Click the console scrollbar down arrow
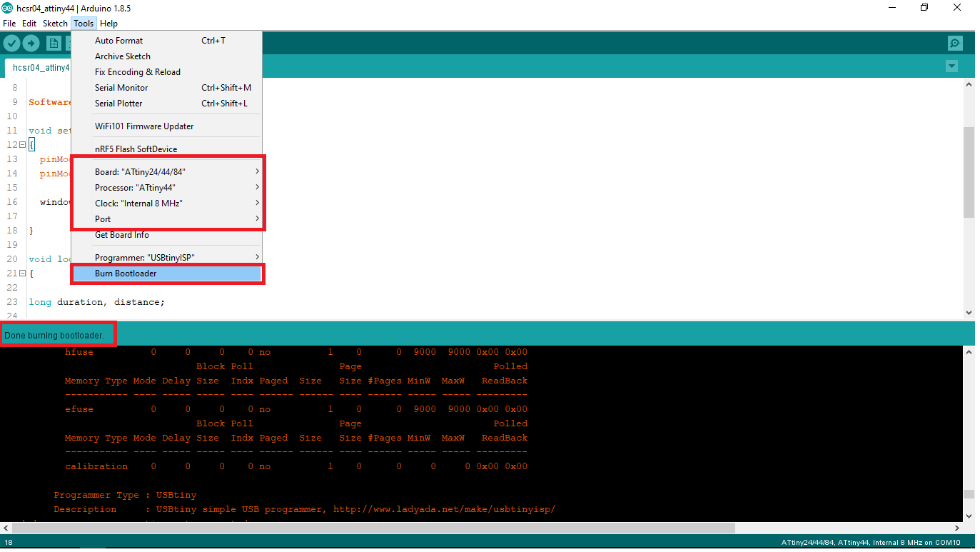The width and height of the screenshot is (980, 552). [x=969, y=516]
